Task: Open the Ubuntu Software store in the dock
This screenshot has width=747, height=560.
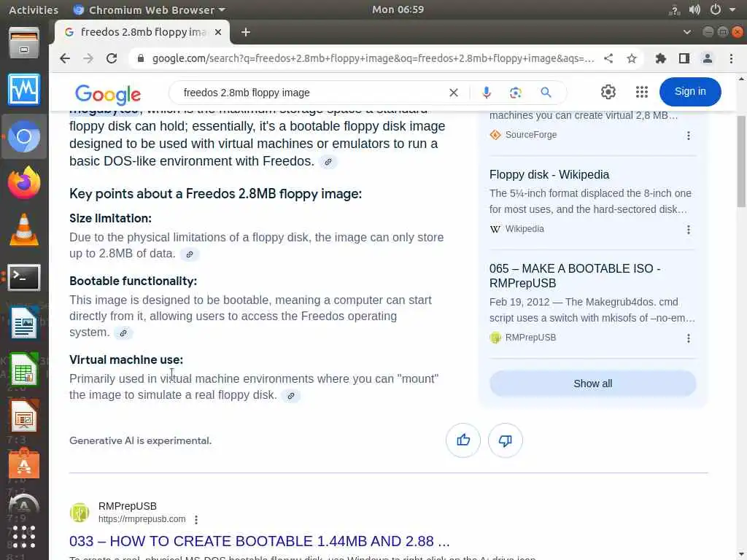Action: click(24, 463)
